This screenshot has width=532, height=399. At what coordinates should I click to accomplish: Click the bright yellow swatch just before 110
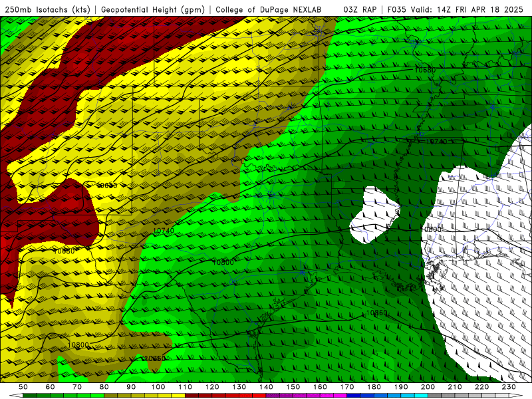coord(178,396)
